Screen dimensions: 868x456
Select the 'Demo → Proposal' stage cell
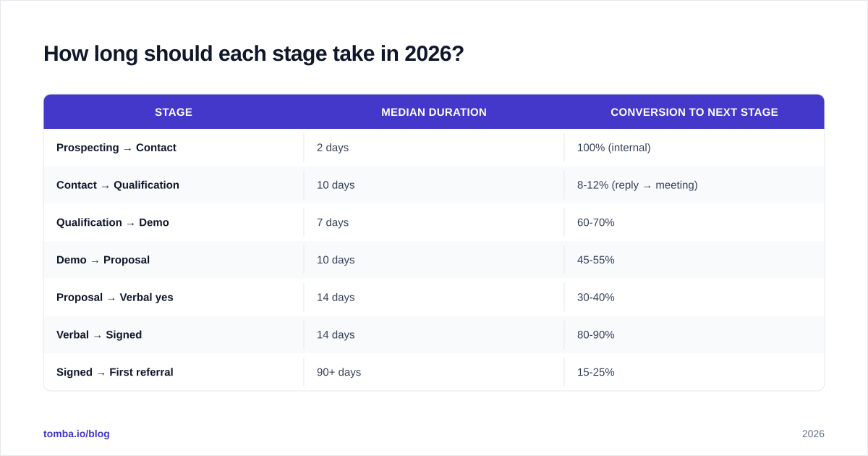(174, 260)
